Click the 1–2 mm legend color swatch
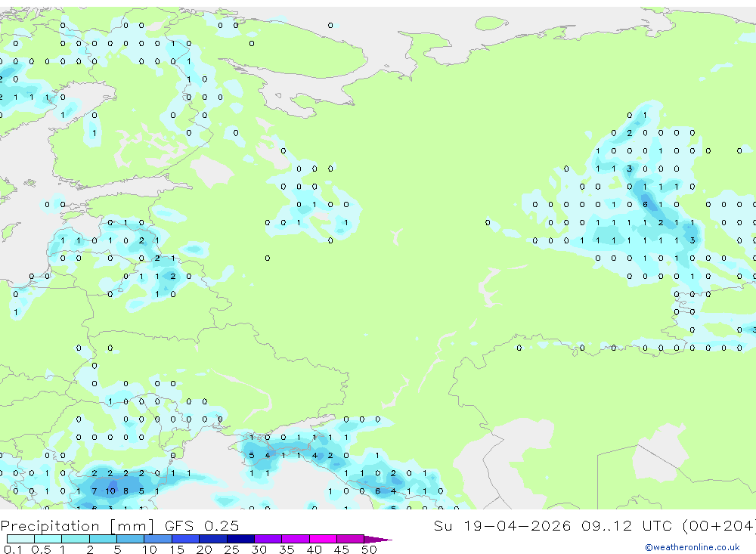Viewport: 756px width, 554px height. pyautogui.click(x=76, y=539)
